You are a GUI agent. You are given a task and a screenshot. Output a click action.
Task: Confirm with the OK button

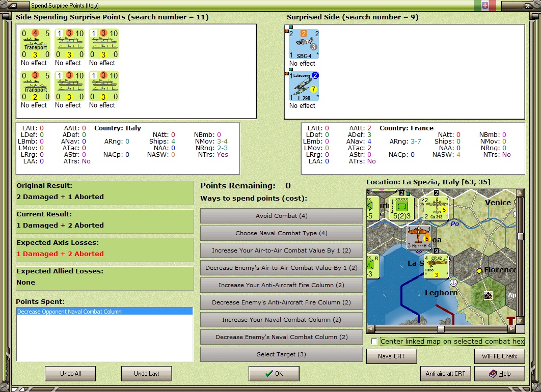click(274, 373)
